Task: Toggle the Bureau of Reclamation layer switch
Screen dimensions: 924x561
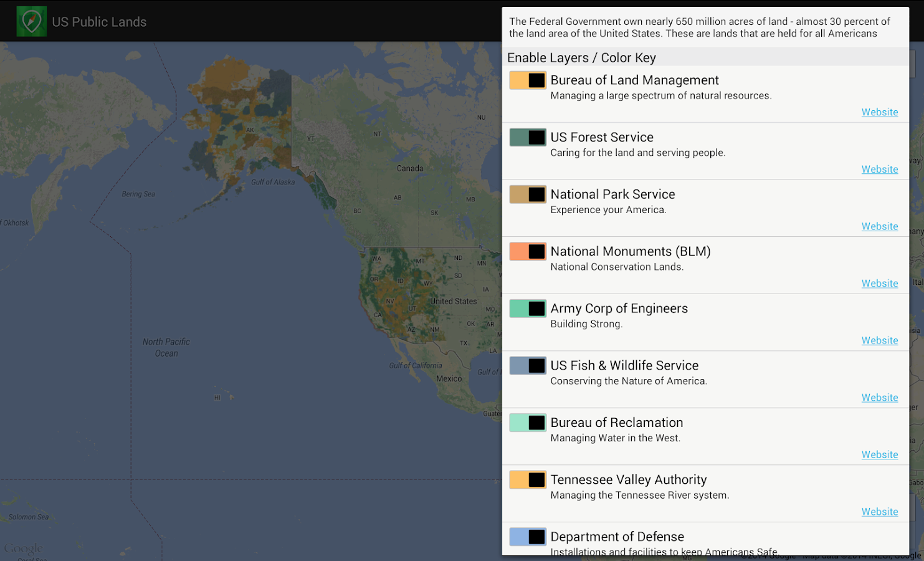Action: (x=528, y=423)
